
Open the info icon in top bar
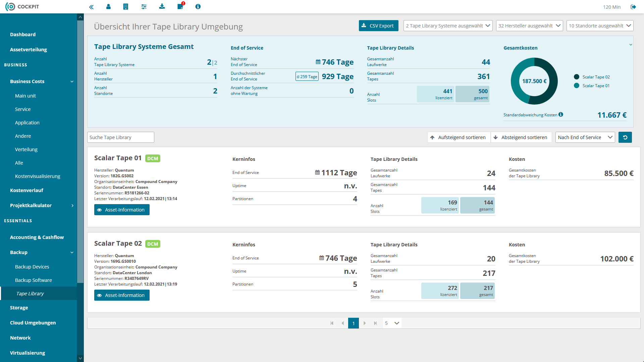coord(198,7)
